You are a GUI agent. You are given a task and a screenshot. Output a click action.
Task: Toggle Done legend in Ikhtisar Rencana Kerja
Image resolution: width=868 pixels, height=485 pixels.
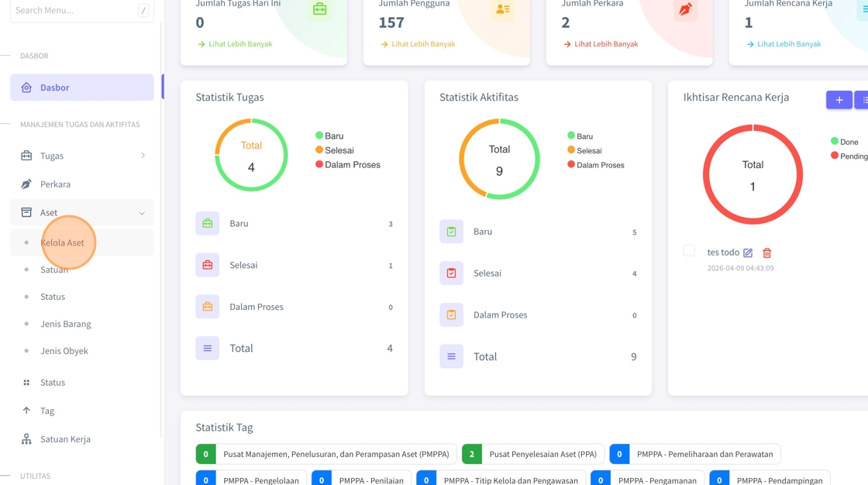pos(844,142)
